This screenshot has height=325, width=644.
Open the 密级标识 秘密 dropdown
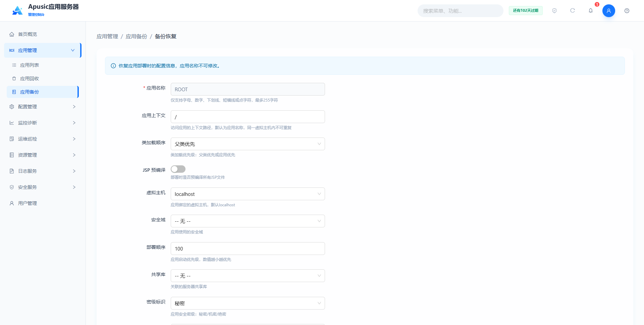coord(248,303)
